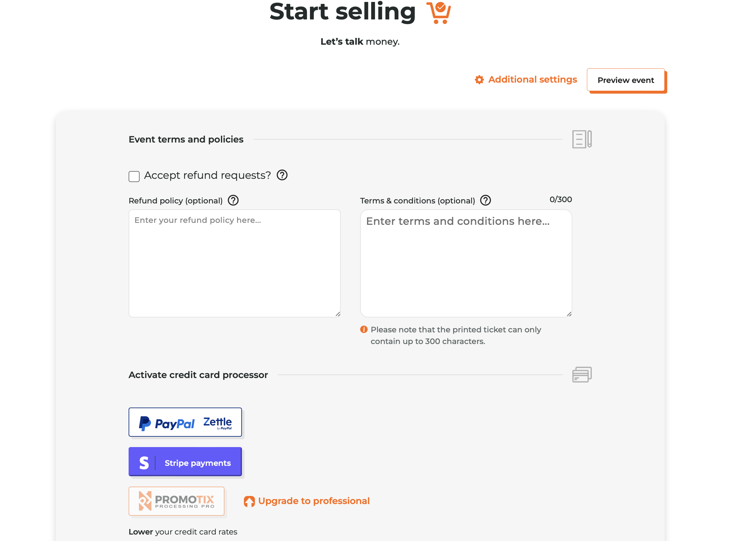The width and height of the screenshot is (756, 541).
Task: Click the Additional settings gear icon
Action: 479,80
